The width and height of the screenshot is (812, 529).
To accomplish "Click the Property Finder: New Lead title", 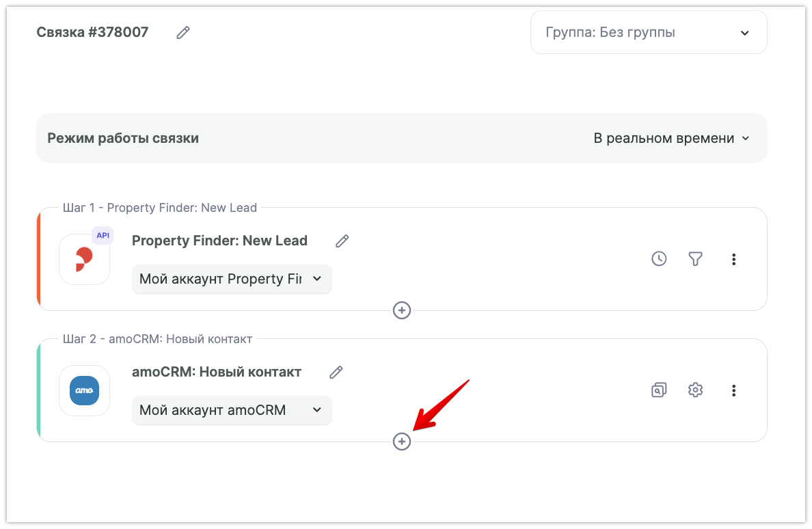I will (x=219, y=241).
